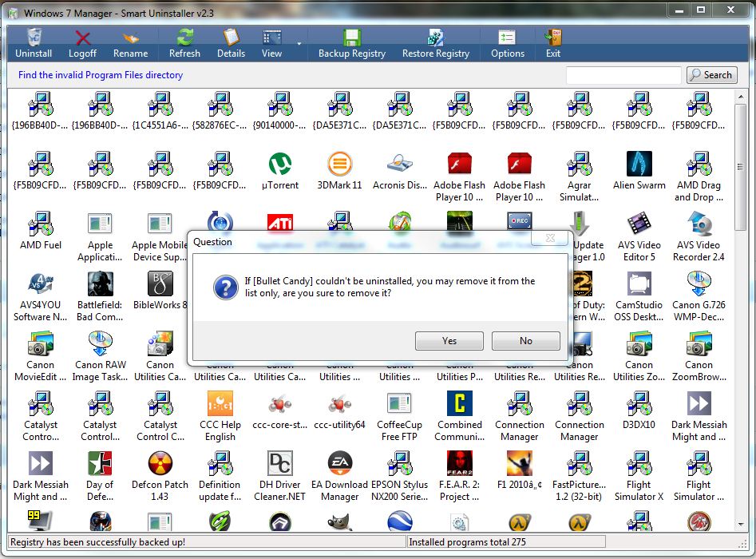Open the Options toolbar item
Screen dimensions: 756x559
[x=507, y=43]
